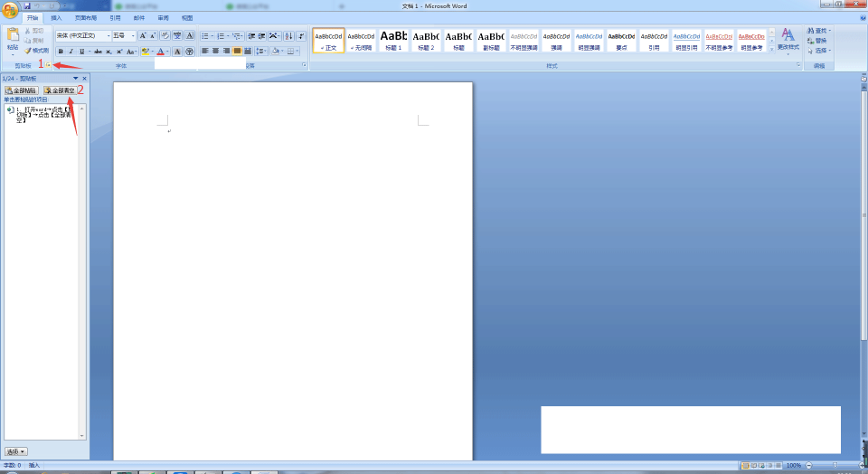Click the copied clipboard item in the list

click(x=43, y=115)
